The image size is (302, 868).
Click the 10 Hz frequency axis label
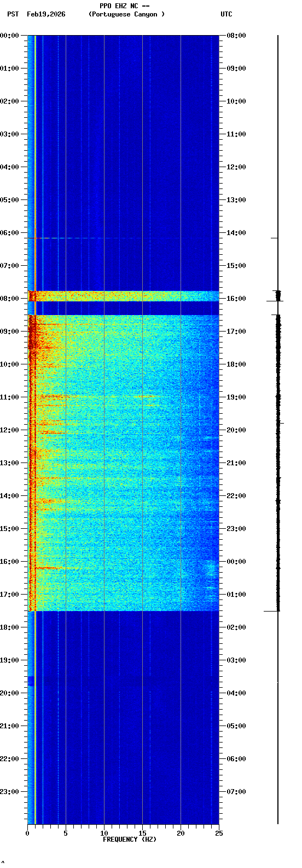pos(104,833)
